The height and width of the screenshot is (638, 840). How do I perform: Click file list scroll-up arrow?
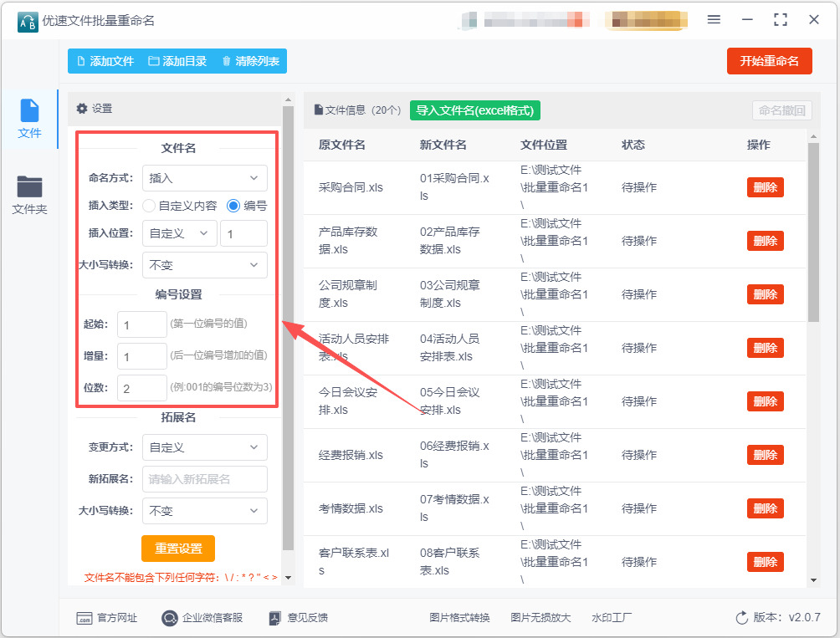click(814, 137)
